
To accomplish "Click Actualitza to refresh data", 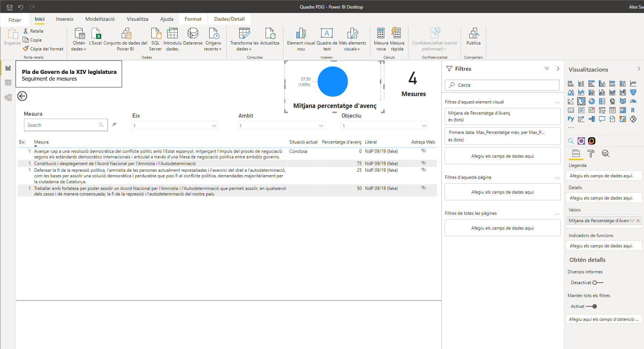I will [270, 37].
